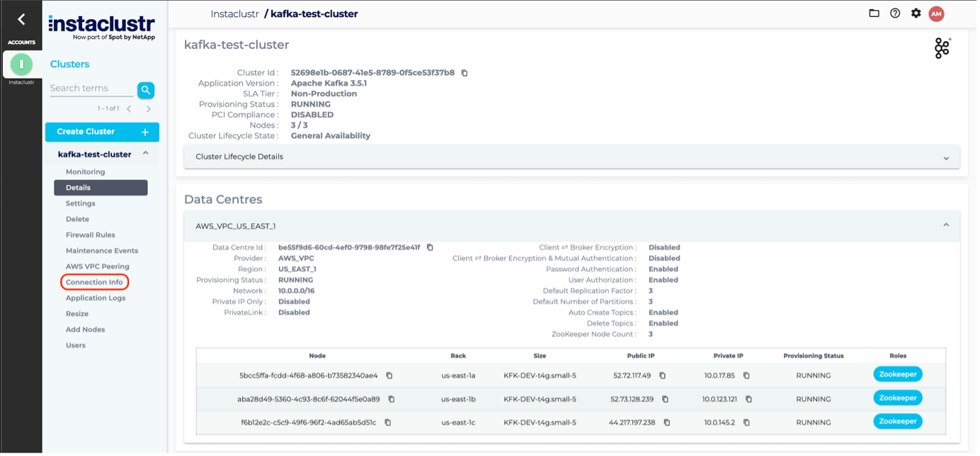The image size is (980, 456).
Task: Click the Clusters heading link
Action: tap(69, 64)
